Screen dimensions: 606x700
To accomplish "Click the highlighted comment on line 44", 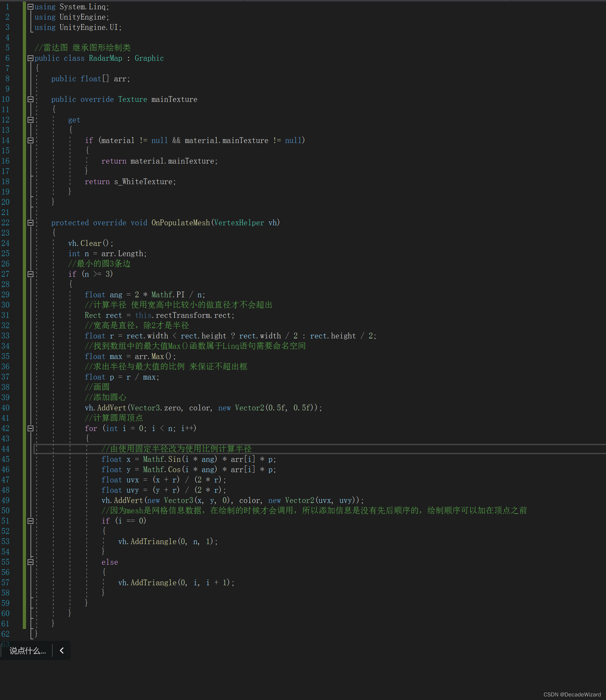I will coord(177,449).
